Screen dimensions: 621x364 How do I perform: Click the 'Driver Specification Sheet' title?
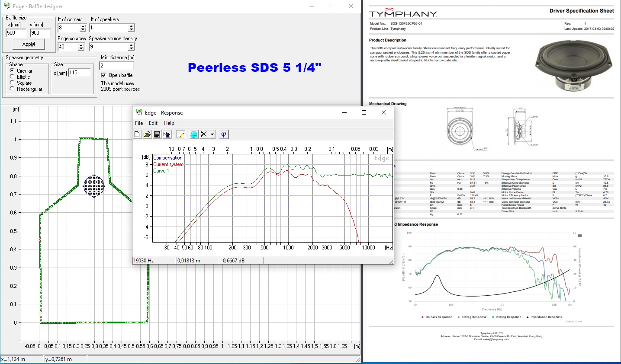pyautogui.click(x=582, y=11)
